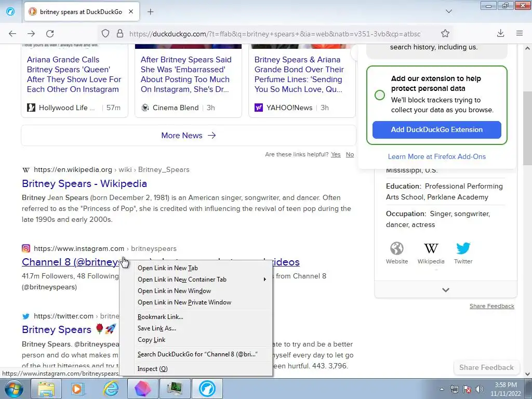Click the https://www.instagram.com result URL
Viewport: 532px width, 399px height.
click(79, 248)
